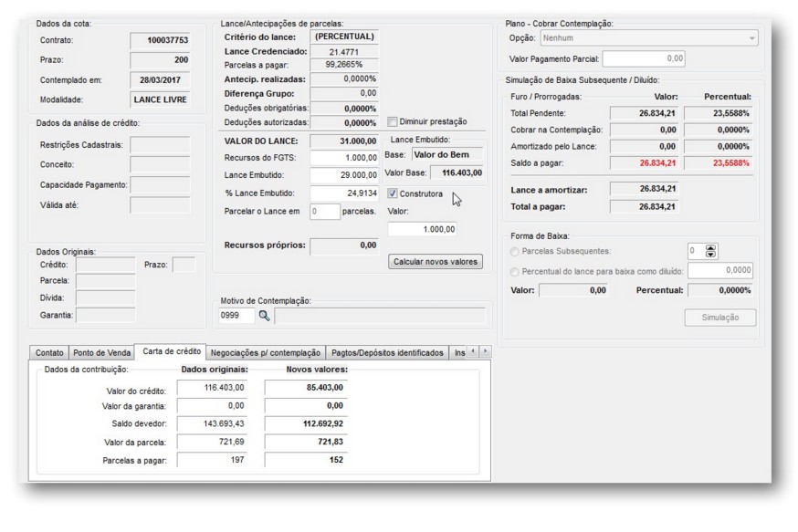Select the Carta de crédito tab
The width and height of the screenshot is (798, 532).
[172, 351]
